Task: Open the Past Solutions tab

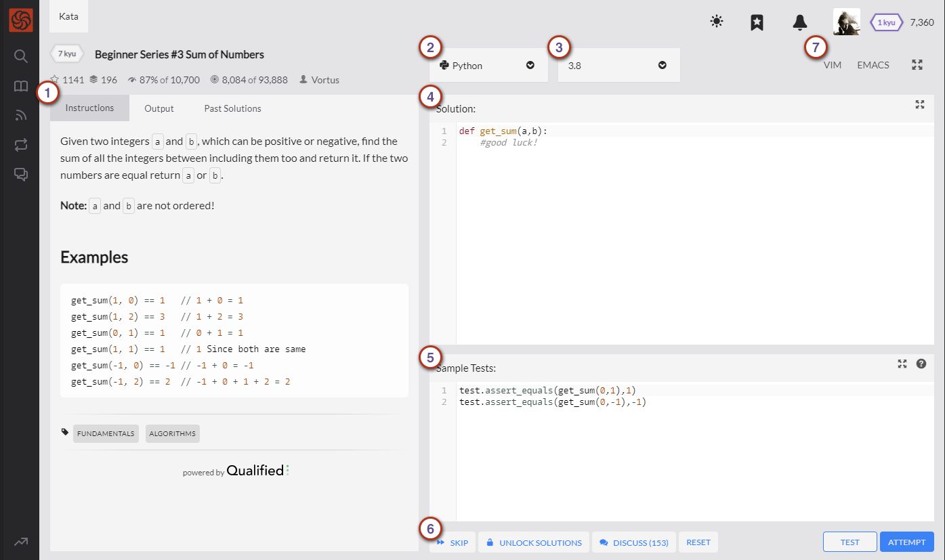Action: coord(232,108)
